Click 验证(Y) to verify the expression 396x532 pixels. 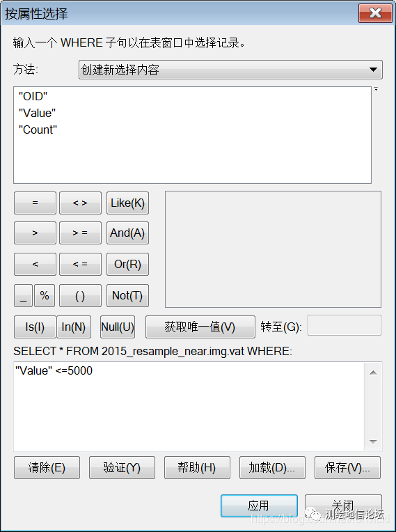(x=122, y=467)
